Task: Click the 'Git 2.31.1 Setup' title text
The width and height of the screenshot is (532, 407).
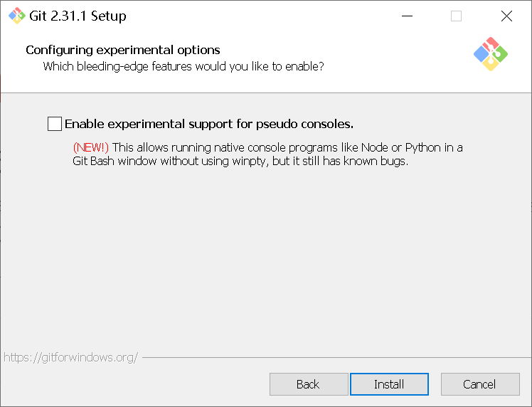Action: point(78,16)
